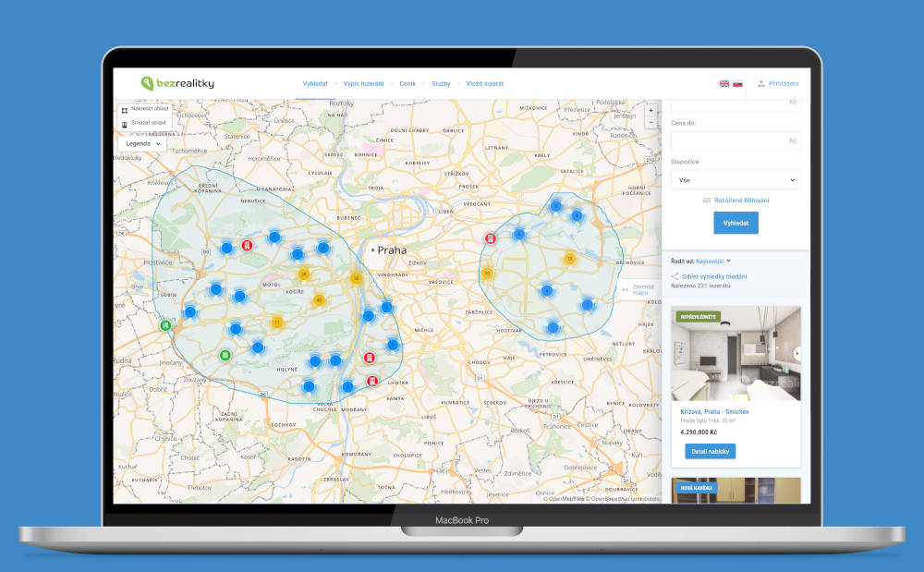Click blue cluster left of red Nebušice marker
Viewport: 924px width, 572px height.
[x=227, y=248]
